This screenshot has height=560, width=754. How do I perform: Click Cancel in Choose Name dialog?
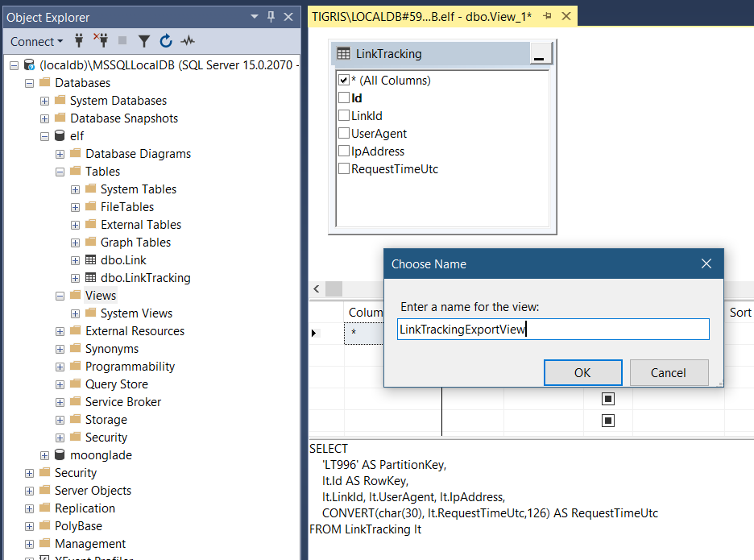669,372
